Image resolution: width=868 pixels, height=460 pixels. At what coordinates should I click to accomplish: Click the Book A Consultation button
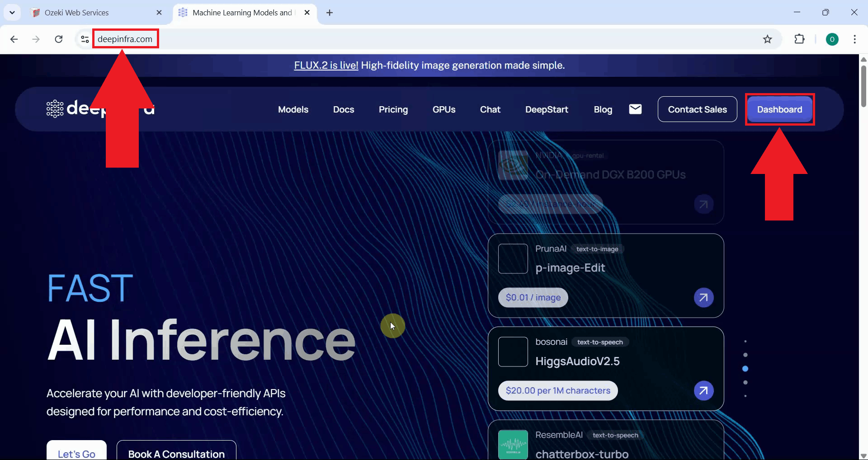point(176,454)
